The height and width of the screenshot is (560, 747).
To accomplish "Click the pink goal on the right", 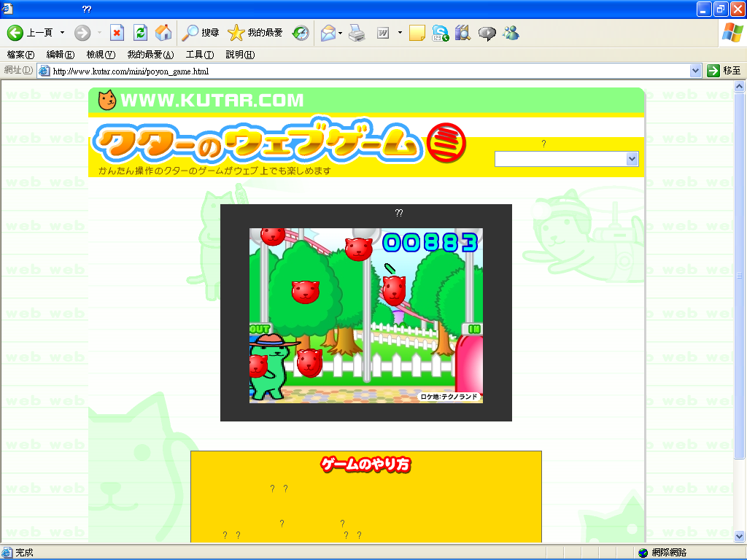I will click(469, 365).
